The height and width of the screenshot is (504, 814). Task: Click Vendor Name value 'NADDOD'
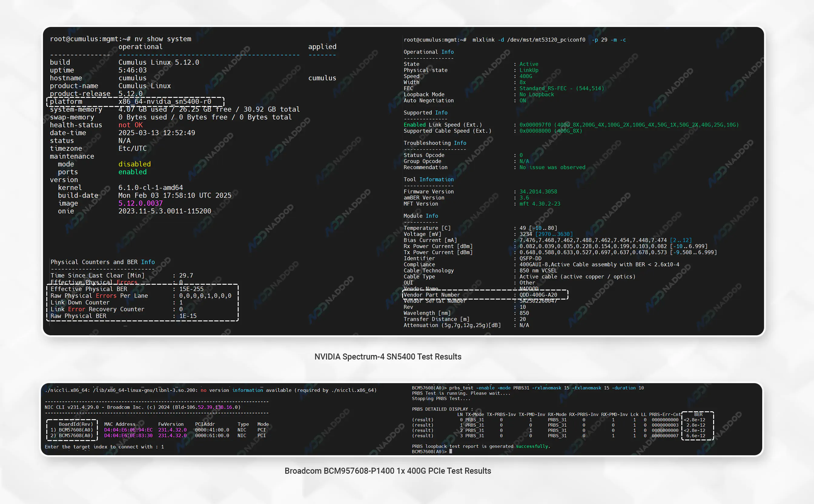coord(529,289)
